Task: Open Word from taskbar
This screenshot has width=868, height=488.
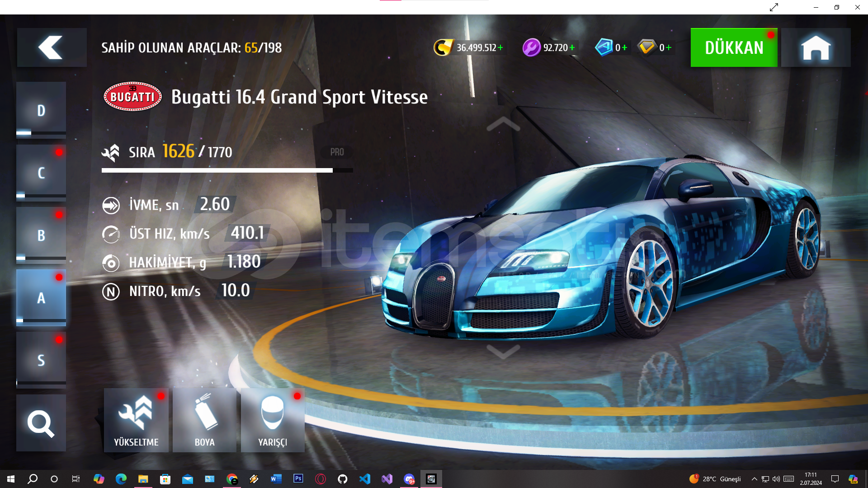Action: tap(276, 479)
